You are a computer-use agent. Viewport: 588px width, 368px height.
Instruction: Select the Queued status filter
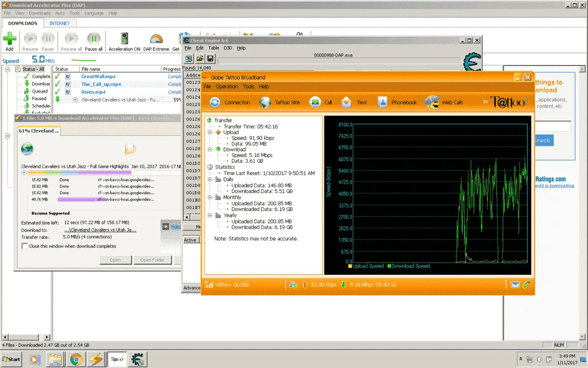pos(40,91)
